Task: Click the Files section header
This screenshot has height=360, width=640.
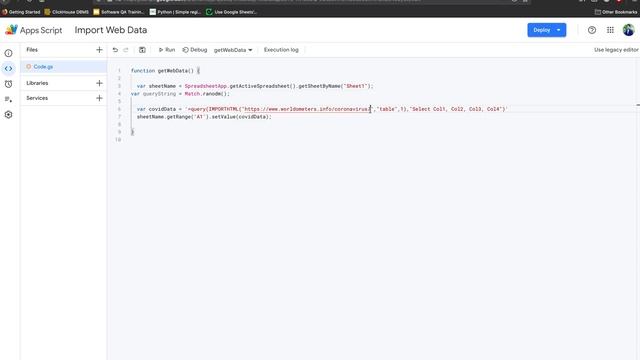Action: (x=32, y=50)
